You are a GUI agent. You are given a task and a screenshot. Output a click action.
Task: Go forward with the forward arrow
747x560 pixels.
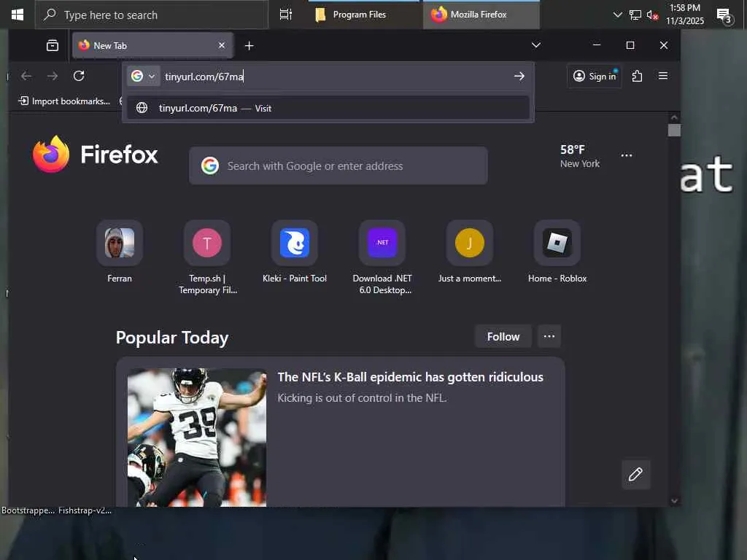click(53, 76)
